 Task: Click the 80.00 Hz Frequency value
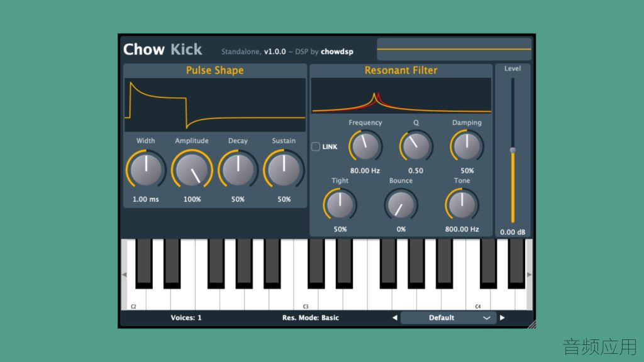(365, 171)
